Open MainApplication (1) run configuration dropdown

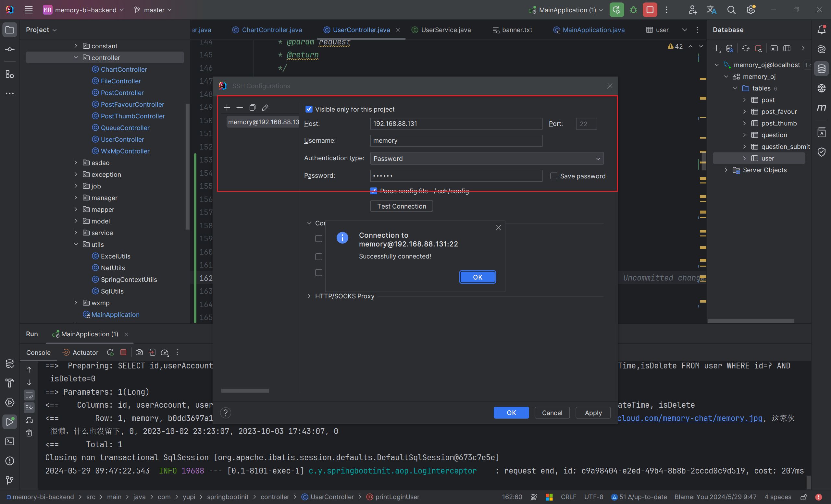[x=565, y=10]
